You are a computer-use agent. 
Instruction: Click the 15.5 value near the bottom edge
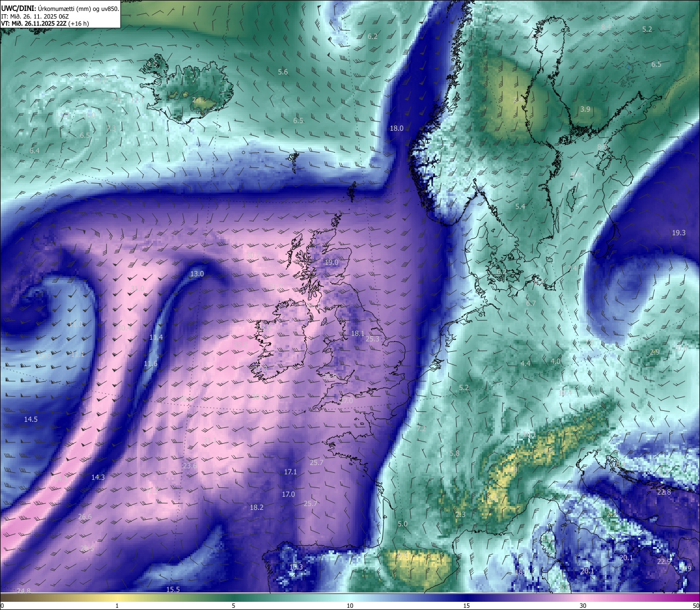click(173, 589)
